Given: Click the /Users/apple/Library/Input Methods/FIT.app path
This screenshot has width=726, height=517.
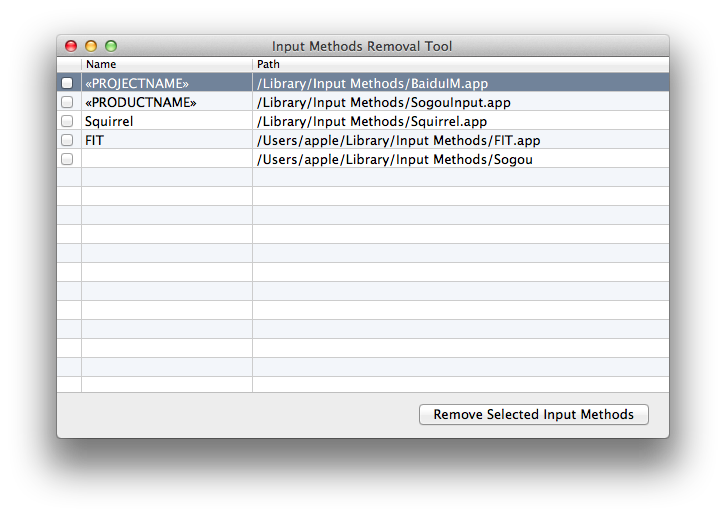Looking at the screenshot, I should coord(398,140).
